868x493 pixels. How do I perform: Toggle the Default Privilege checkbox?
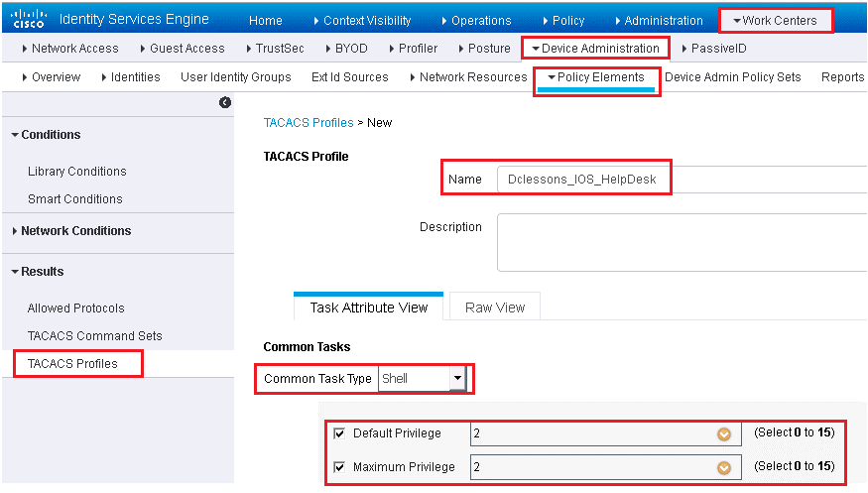pyautogui.click(x=339, y=433)
